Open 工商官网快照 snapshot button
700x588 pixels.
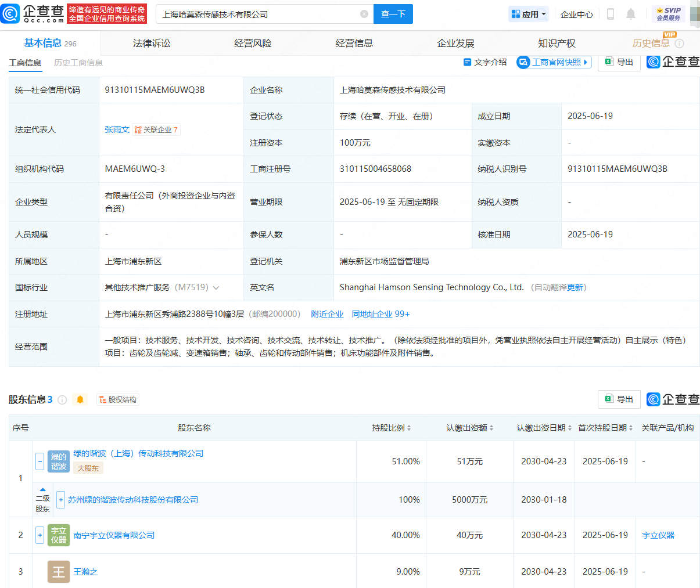554,62
